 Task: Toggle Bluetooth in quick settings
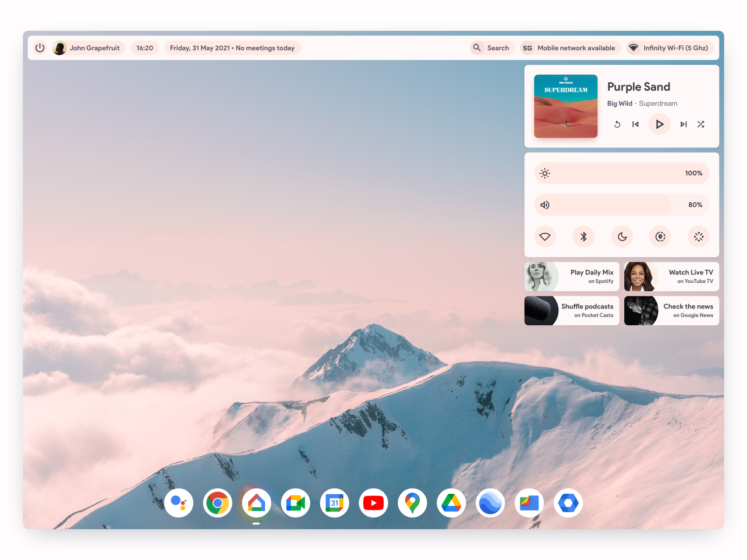pos(583,237)
